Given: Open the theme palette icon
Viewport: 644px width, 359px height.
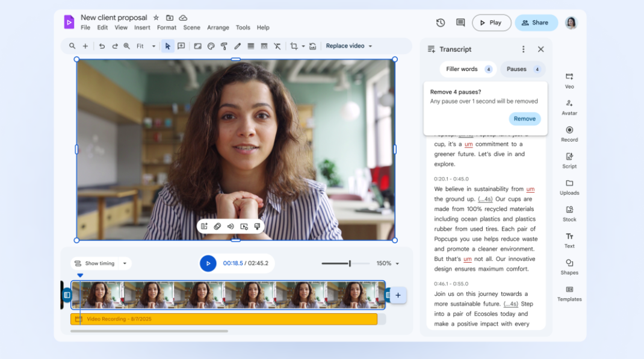Looking at the screenshot, I should (211, 46).
